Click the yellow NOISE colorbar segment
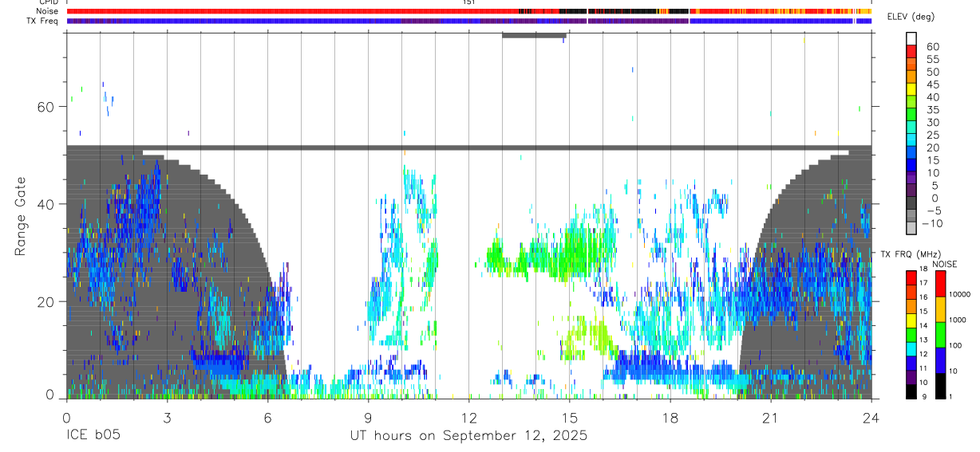 point(941,309)
